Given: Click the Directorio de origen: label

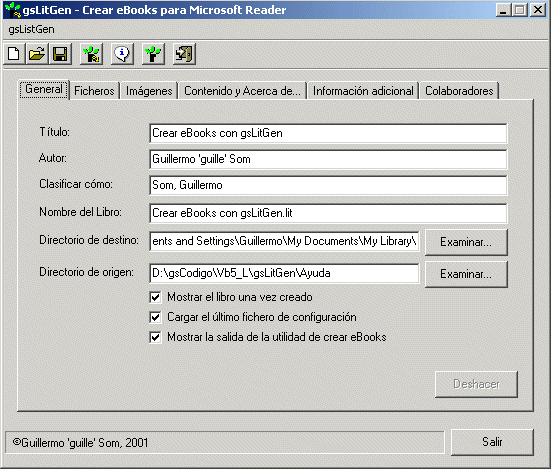Looking at the screenshot, I should point(86,272).
